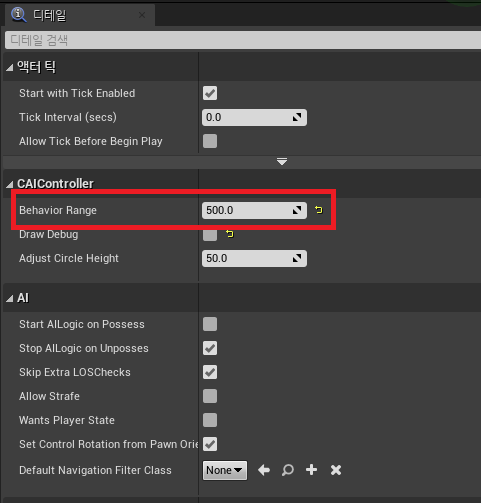481x503 pixels.
Task: Select the Behavior Range property label
Action: pyautogui.click(x=58, y=210)
